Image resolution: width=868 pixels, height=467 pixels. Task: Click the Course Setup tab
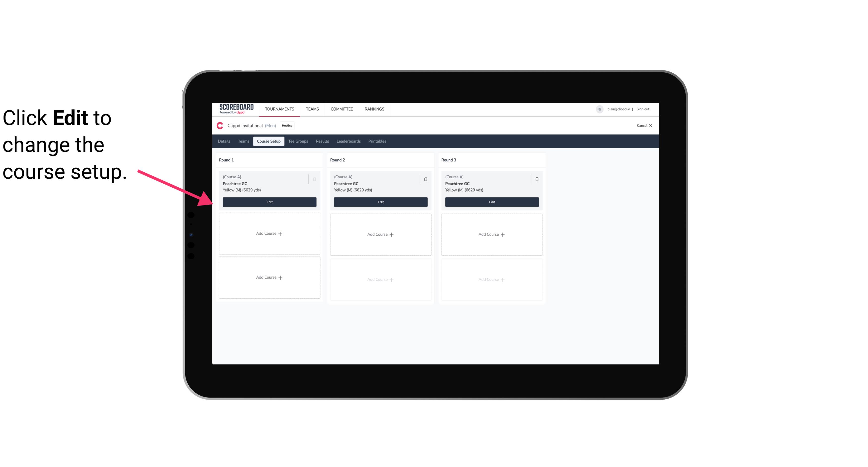pyautogui.click(x=268, y=141)
